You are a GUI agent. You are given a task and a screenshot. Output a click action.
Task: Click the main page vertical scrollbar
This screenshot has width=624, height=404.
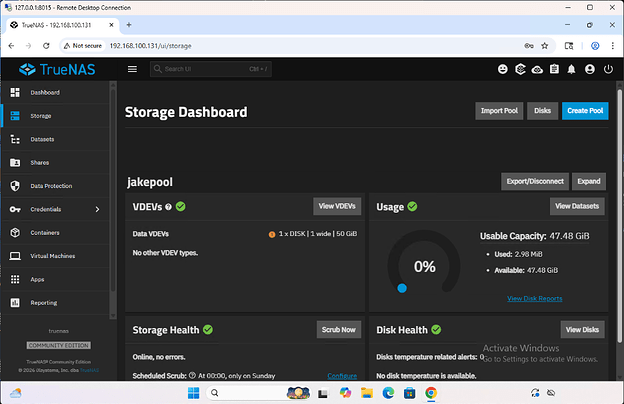click(619, 215)
